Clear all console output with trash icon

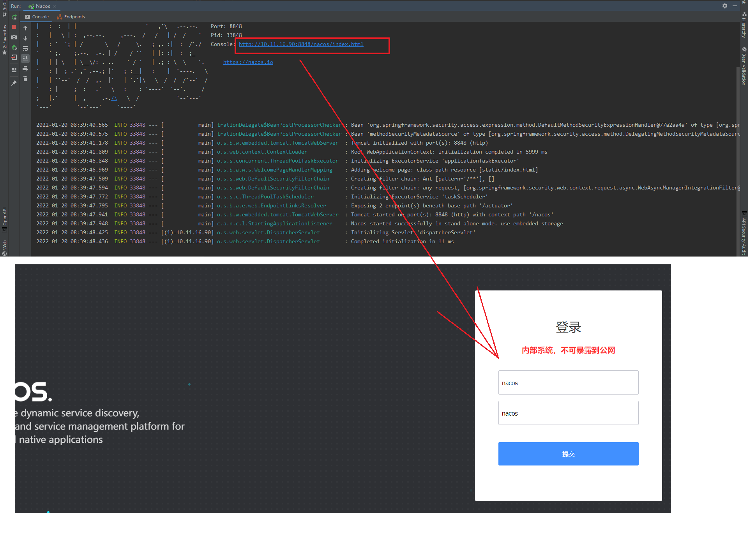pyautogui.click(x=25, y=79)
